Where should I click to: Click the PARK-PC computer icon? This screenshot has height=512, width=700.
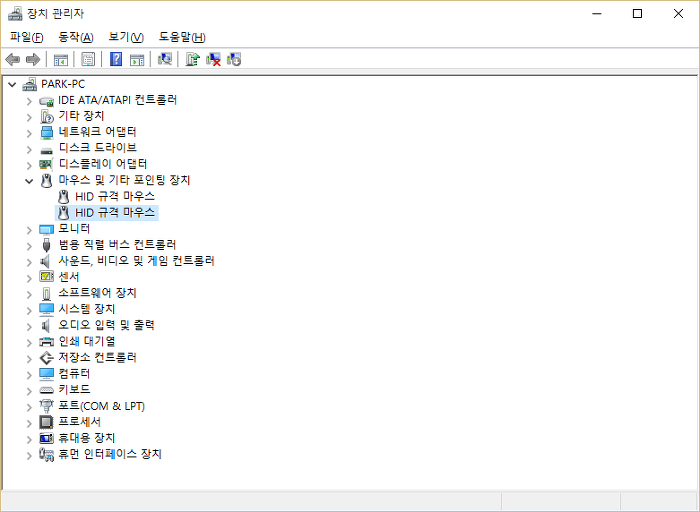[30, 84]
